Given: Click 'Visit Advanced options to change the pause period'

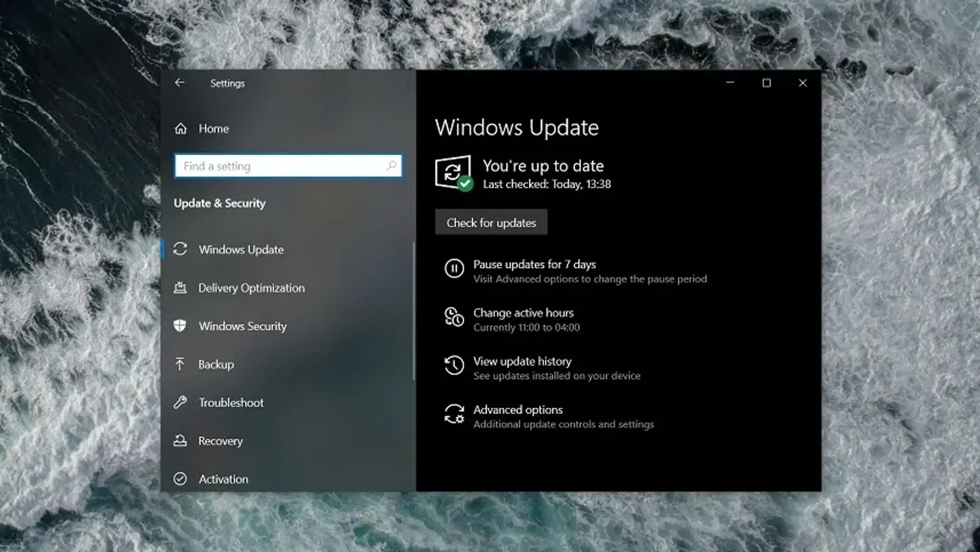Looking at the screenshot, I should (x=590, y=279).
